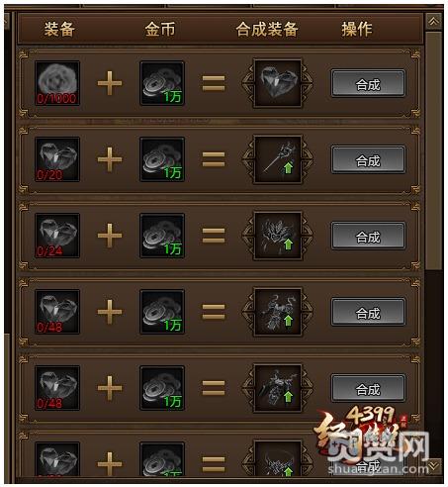The height and width of the screenshot is (487, 448).
Task: Select the heart gem result icon in first row
Action: [x=278, y=83]
